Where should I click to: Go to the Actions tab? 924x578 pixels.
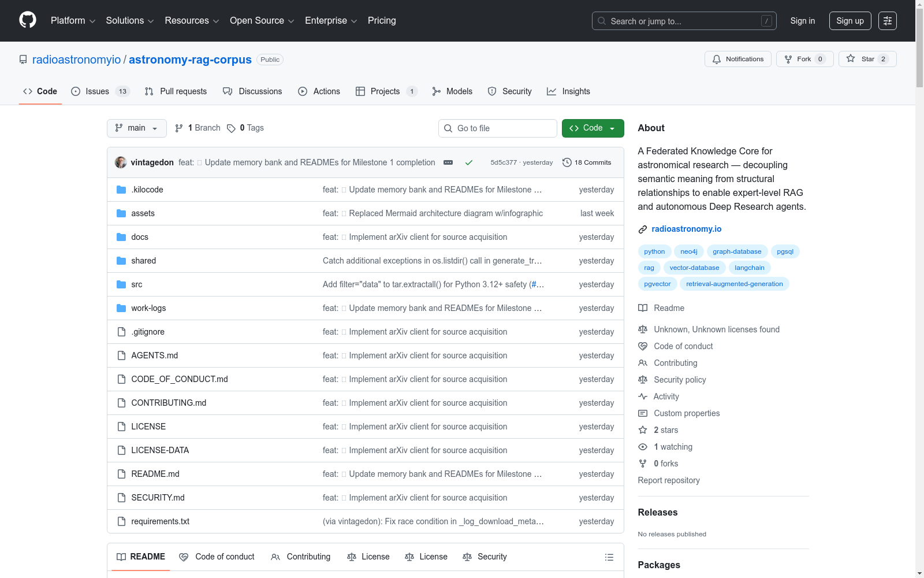(x=319, y=91)
